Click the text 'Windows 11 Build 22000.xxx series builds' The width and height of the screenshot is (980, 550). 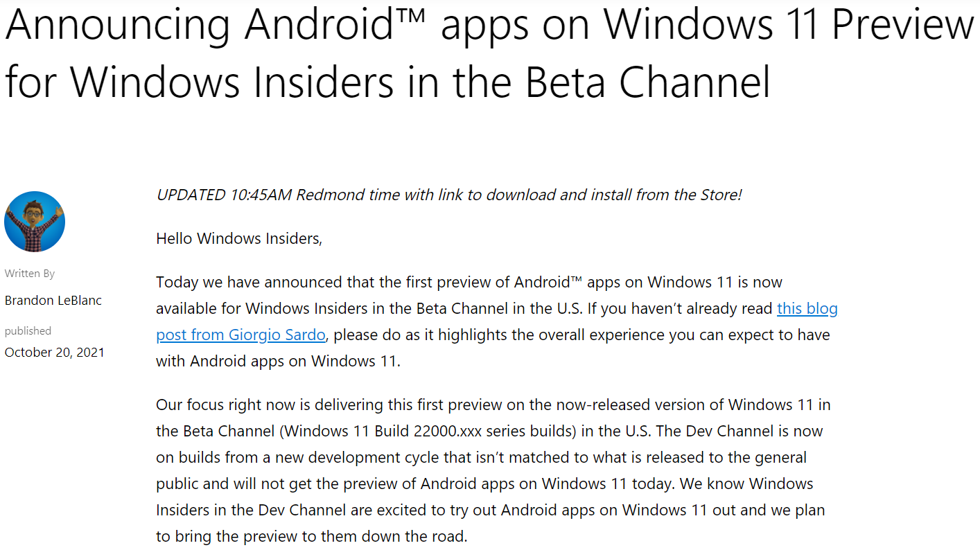point(428,431)
